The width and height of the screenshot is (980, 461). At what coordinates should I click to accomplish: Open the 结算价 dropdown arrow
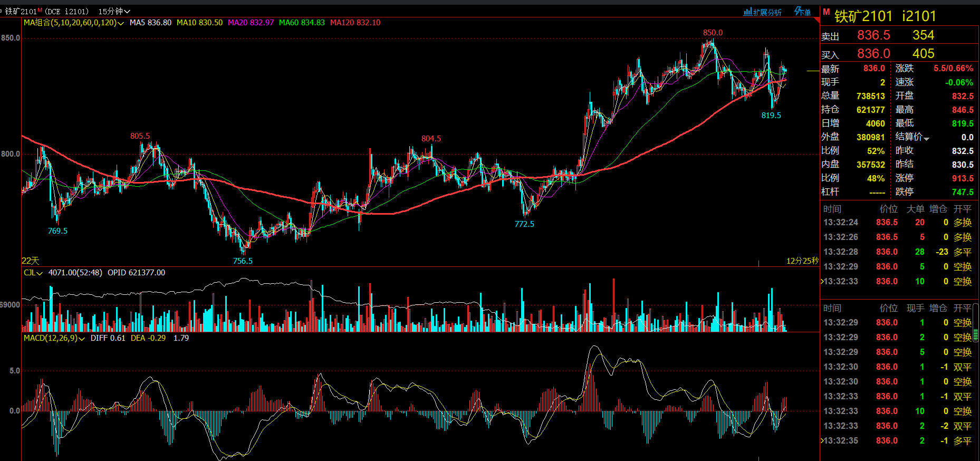click(x=927, y=138)
